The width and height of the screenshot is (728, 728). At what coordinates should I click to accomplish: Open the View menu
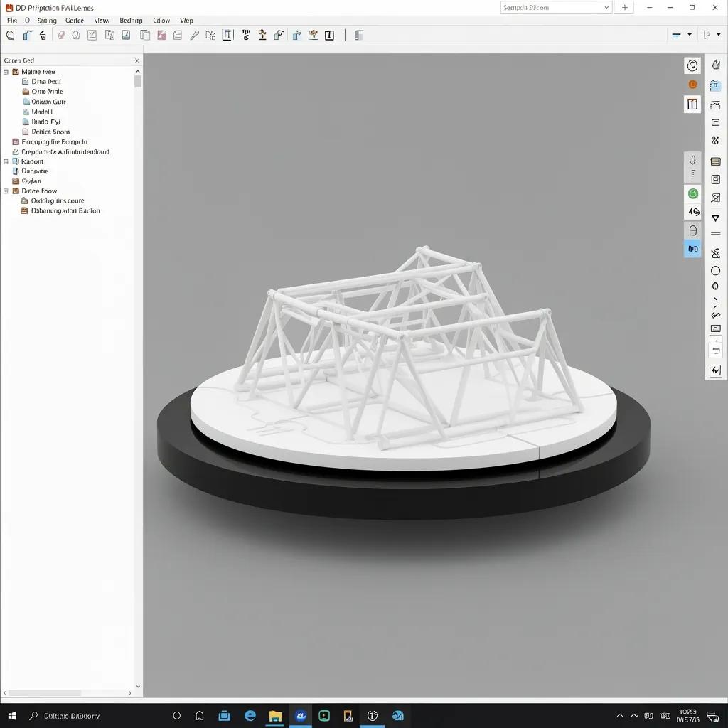[x=102, y=21]
